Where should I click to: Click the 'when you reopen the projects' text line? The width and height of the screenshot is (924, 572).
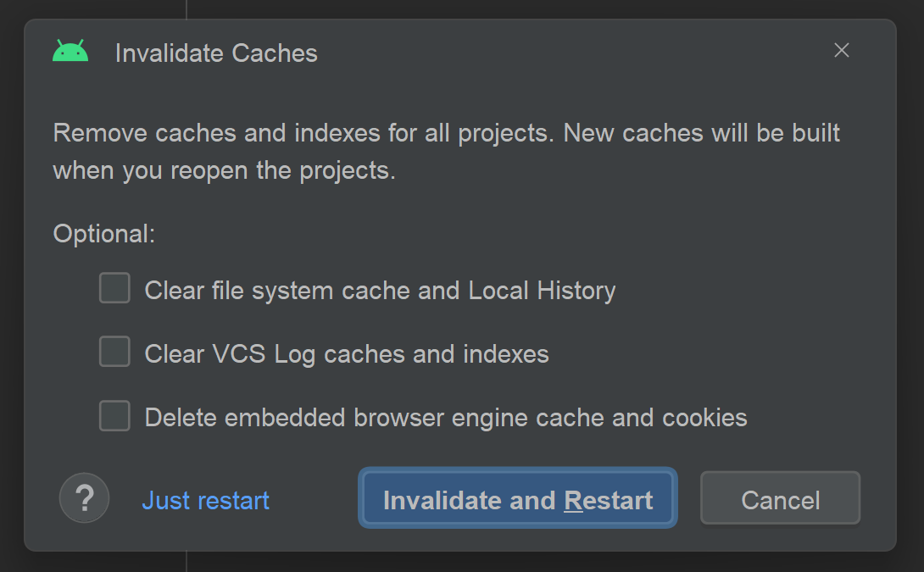click(224, 171)
